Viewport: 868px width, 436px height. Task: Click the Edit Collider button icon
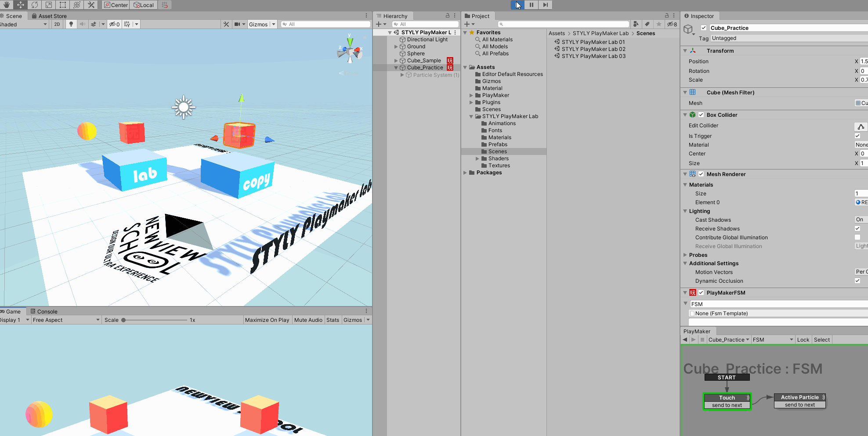coord(861,126)
